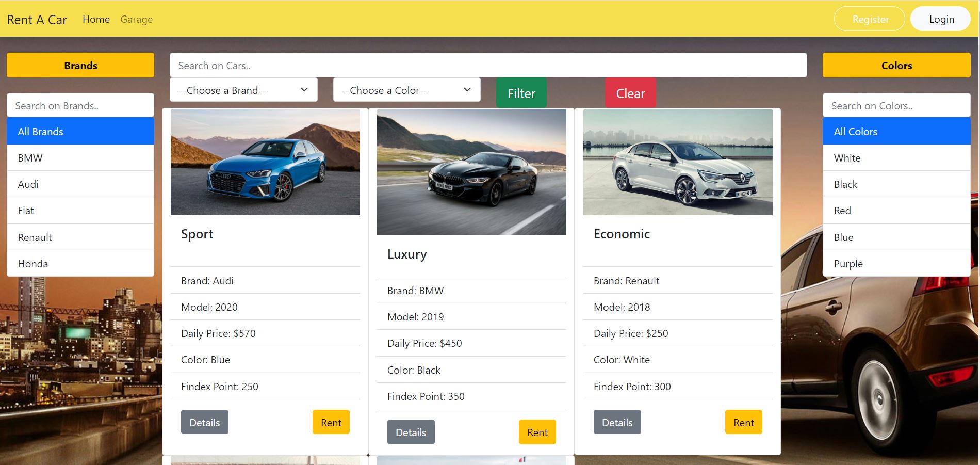The image size is (980, 465).
Task: Select Audi in the Brands list
Action: pos(80,184)
